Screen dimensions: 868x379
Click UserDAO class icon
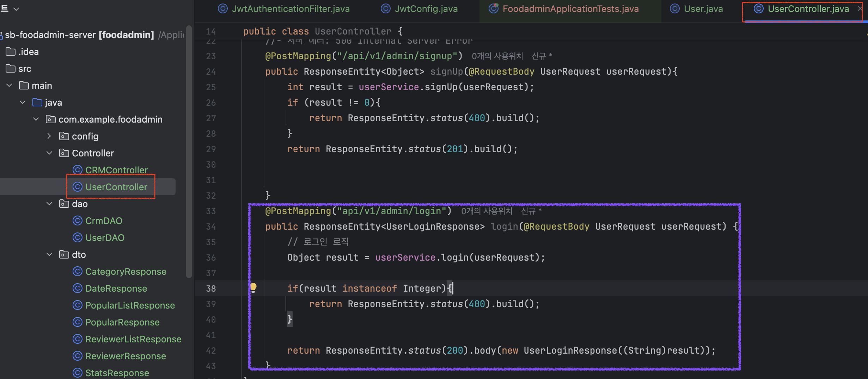click(78, 238)
